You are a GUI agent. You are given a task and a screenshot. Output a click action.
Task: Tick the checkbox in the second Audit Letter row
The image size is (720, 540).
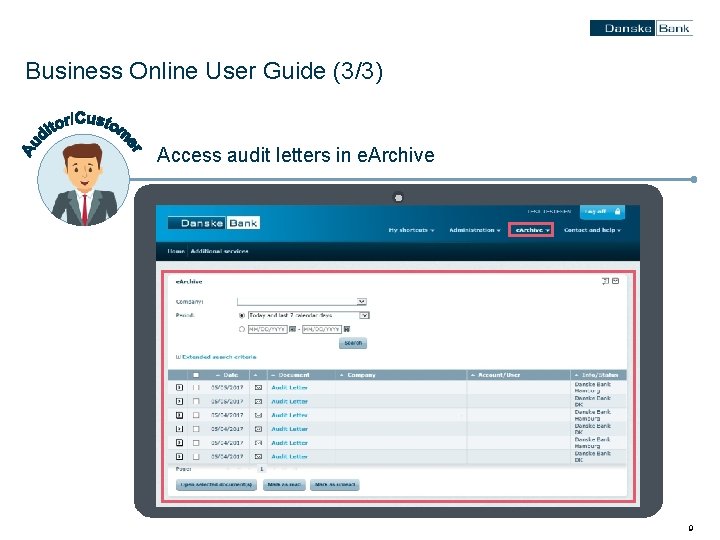(x=196, y=401)
